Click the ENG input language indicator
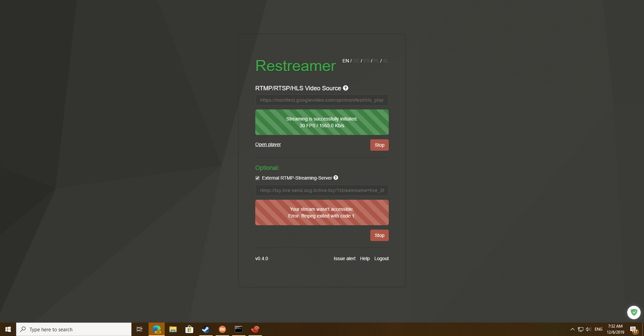644x336 pixels. tap(598, 329)
